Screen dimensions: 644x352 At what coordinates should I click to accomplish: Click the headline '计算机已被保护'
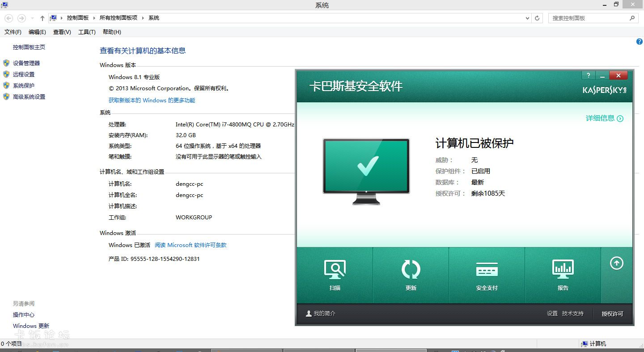[475, 143]
